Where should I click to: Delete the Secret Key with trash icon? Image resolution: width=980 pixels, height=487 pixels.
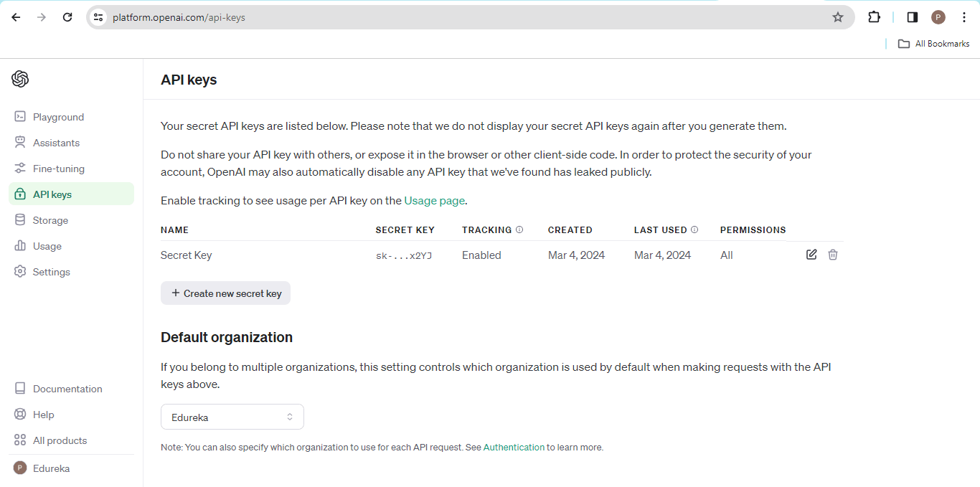(833, 255)
